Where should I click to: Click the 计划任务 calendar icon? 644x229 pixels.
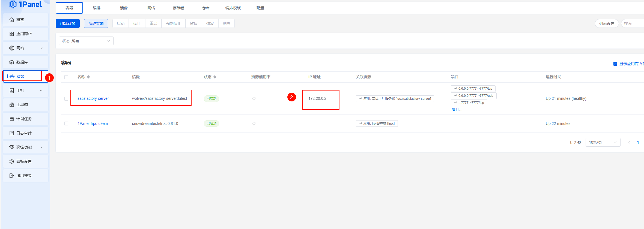[x=12, y=119]
